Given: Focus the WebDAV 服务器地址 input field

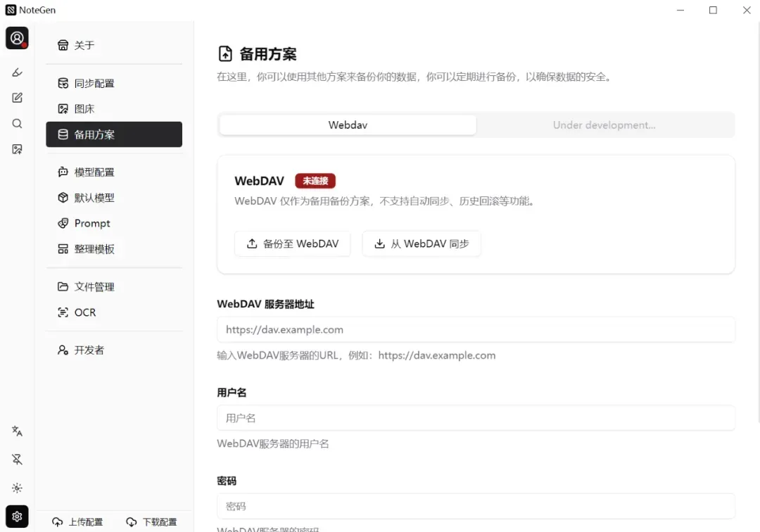Looking at the screenshot, I should [476, 329].
